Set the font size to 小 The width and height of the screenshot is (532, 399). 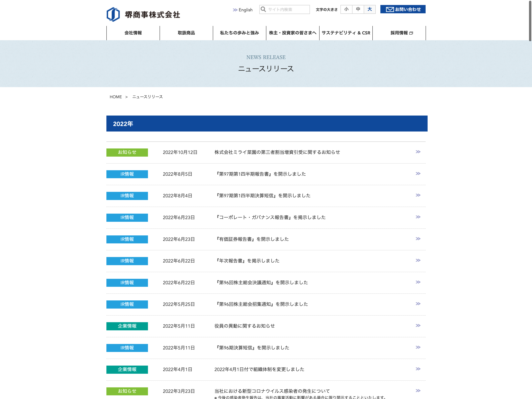pyautogui.click(x=346, y=9)
